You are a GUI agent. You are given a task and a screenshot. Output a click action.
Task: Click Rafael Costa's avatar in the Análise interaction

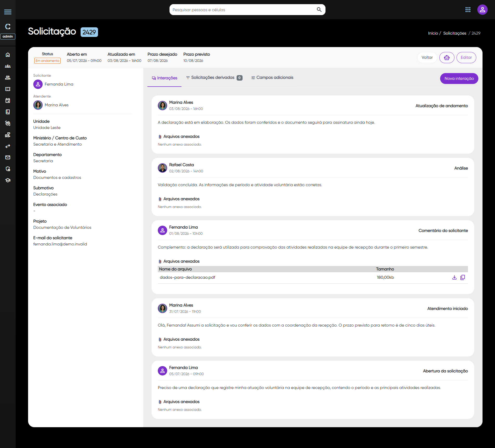[x=162, y=168]
